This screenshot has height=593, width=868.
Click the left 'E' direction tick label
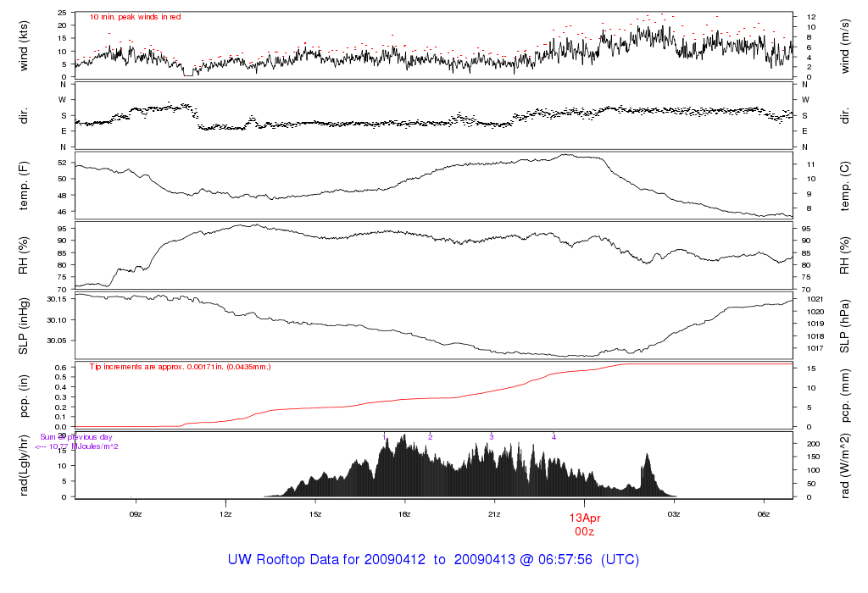coord(63,131)
